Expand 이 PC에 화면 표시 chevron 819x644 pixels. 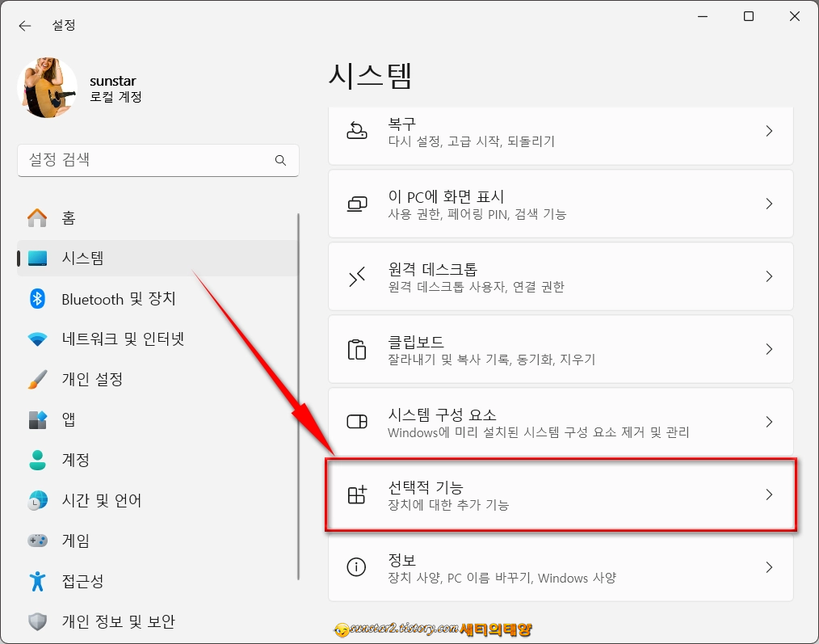tap(769, 204)
